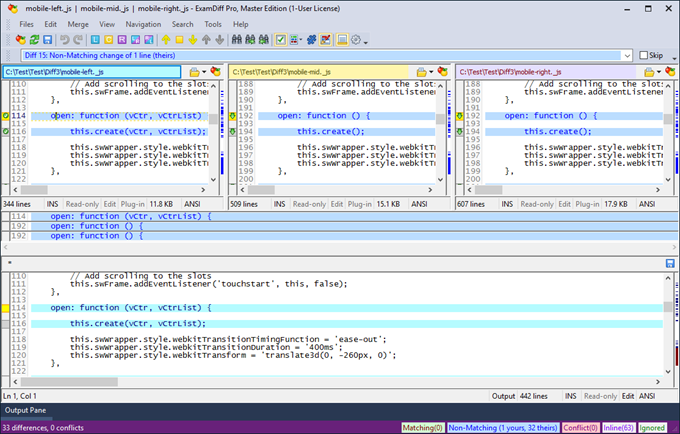Expand the Diff 15 differences dropdown

click(628, 55)
